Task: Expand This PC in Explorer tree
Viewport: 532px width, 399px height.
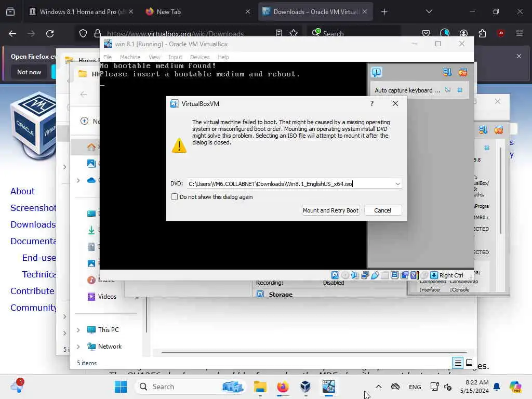Action: [x=78, y=330]
